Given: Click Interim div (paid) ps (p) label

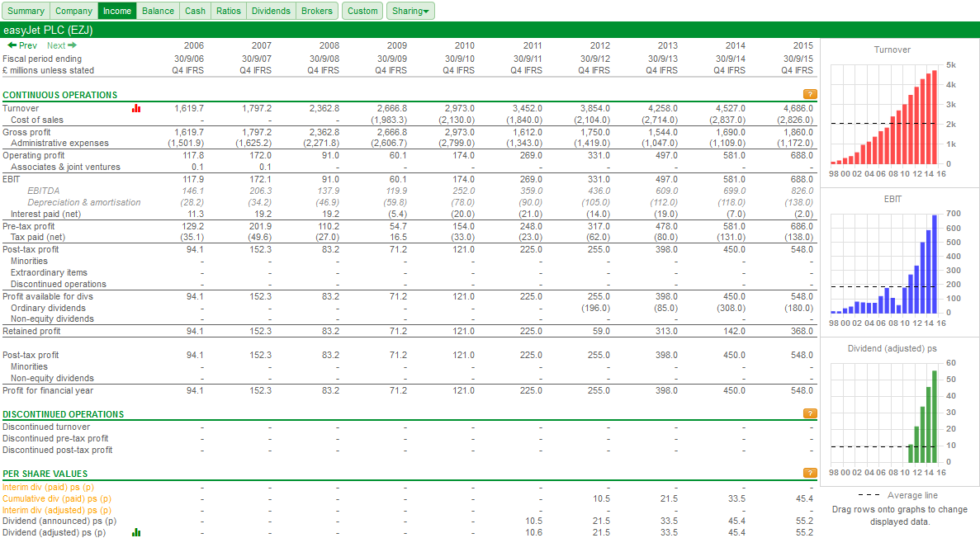Looking at the screenshot, I should (x=48, y=488).
